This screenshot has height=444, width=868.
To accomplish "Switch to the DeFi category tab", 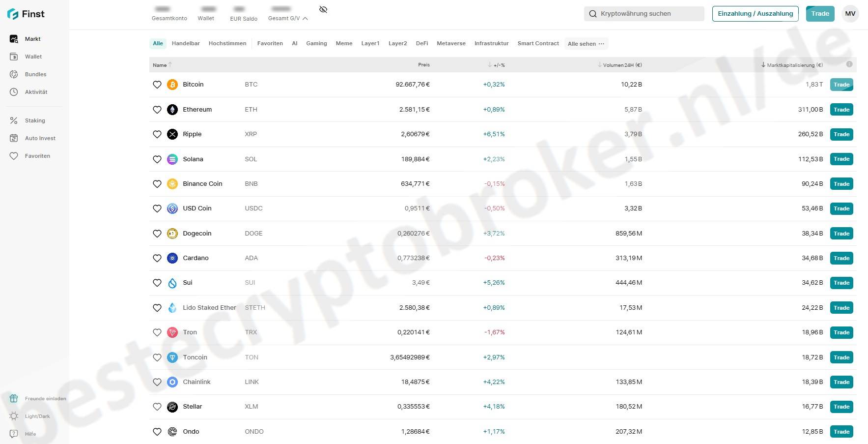I will click(422, 43).
